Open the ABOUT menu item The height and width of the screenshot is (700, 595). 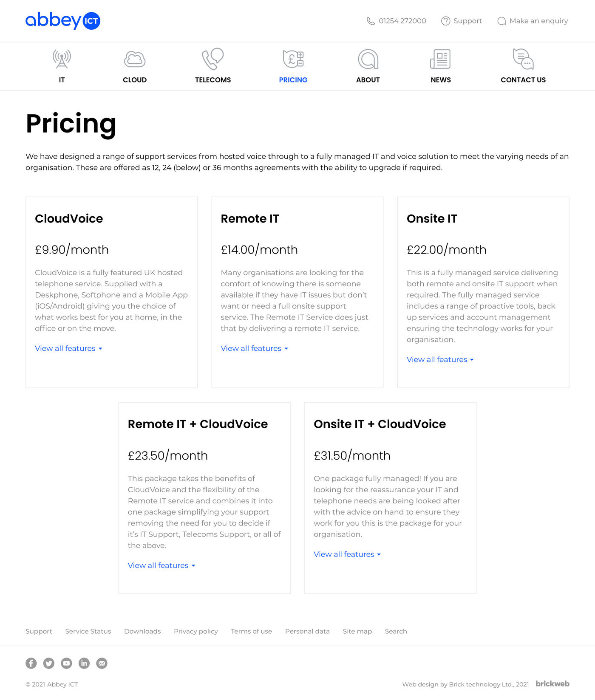(368, 80)
